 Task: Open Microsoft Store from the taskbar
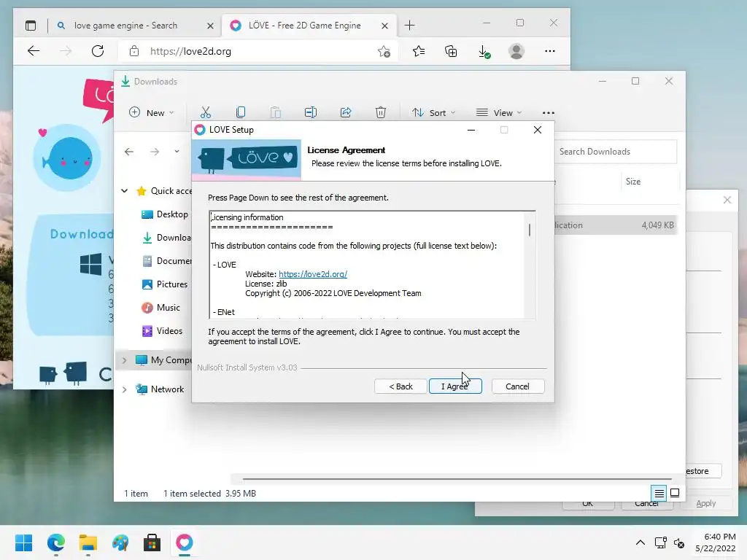(152, 542)
